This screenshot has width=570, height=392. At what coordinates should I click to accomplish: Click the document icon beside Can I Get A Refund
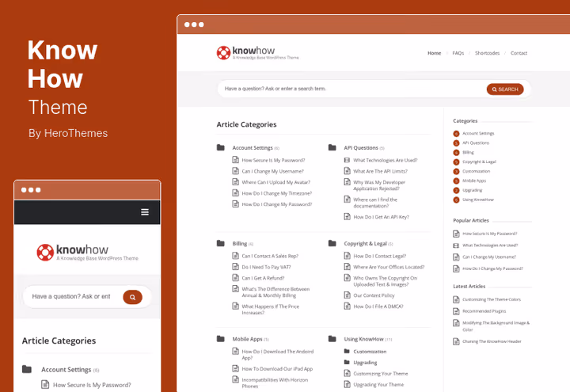click(236, 278)
